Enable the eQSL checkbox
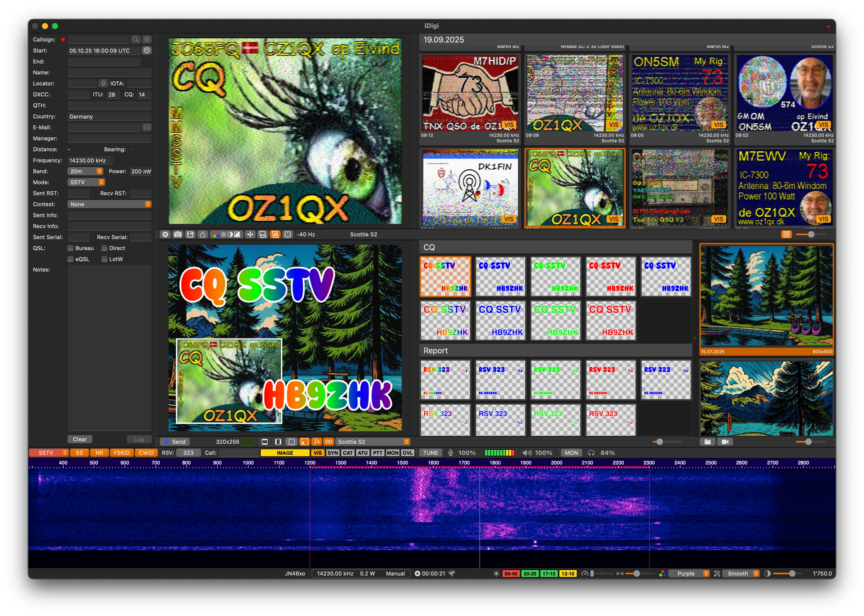This screenshot has height=616, width=864. point(71,259)
